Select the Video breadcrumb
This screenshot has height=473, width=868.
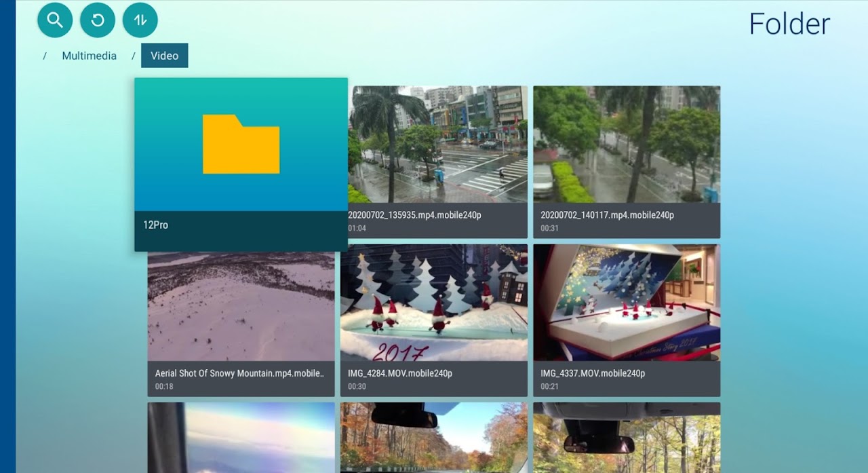pos(165,56)
